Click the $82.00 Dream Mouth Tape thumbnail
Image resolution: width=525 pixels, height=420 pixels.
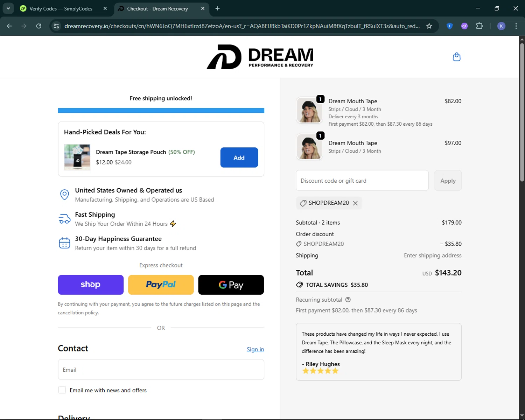(x=309, y=110)
